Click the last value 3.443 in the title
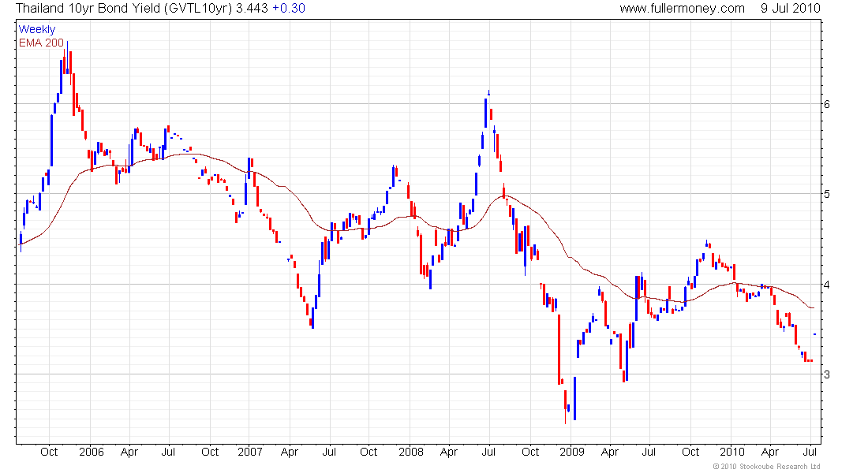This screenshot has height=473, width=868. 252,9
